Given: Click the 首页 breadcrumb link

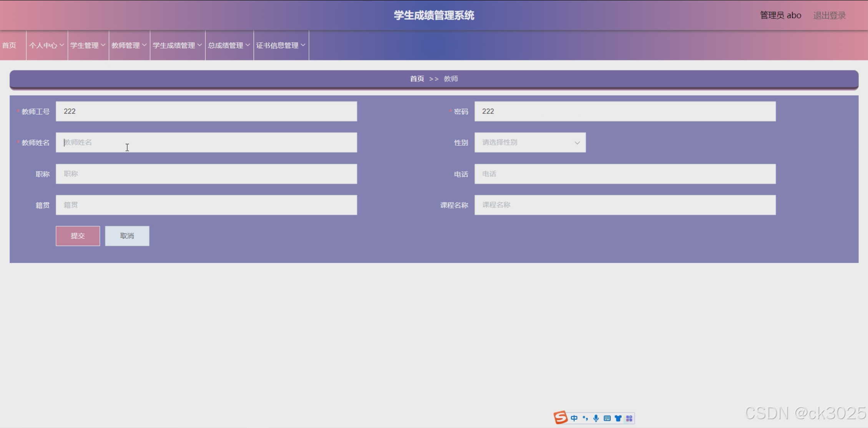Looking at the screenshot, I should tap(417, 79).
